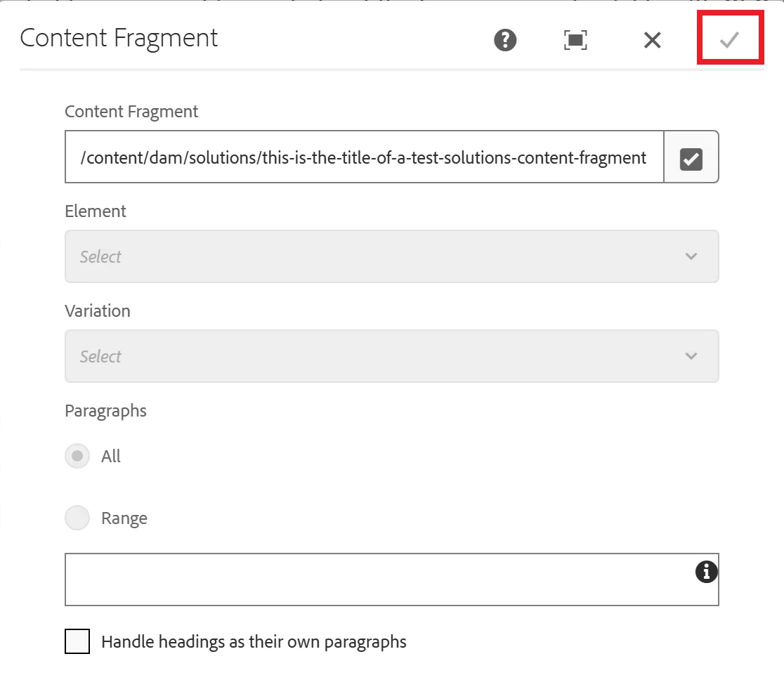Click the Content Fragment path input field
Viewport: 784px width, 687px height.
(x=365, y=157)
